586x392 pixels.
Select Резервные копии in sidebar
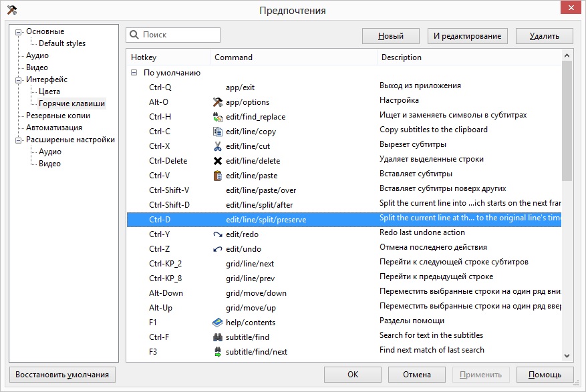point(58,116)
